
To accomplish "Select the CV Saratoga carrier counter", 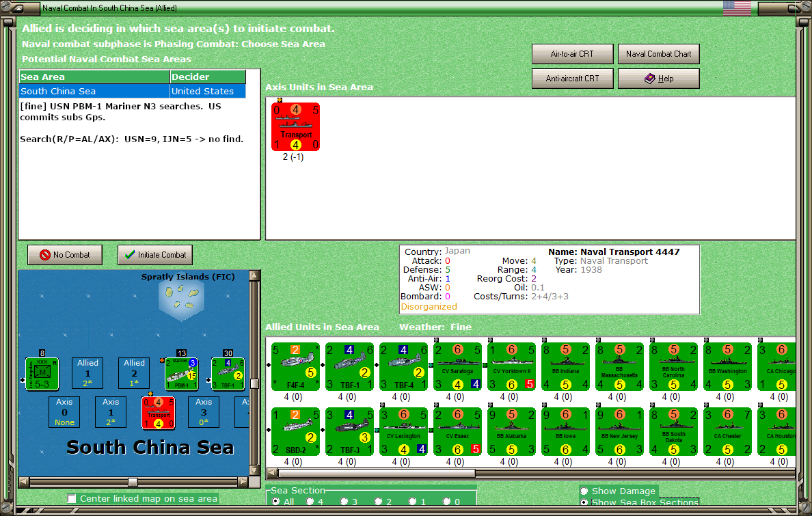I will click(458, 367).
